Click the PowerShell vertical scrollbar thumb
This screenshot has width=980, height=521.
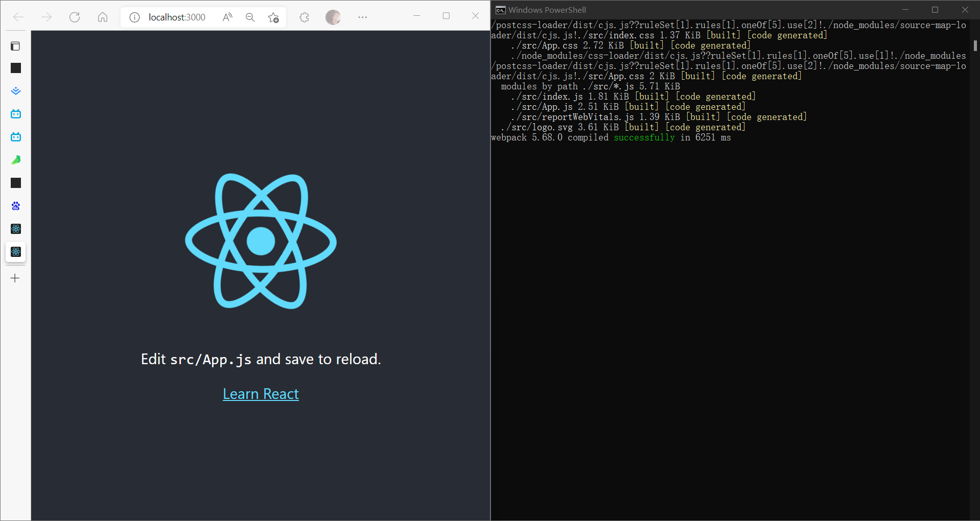point(975,45)
